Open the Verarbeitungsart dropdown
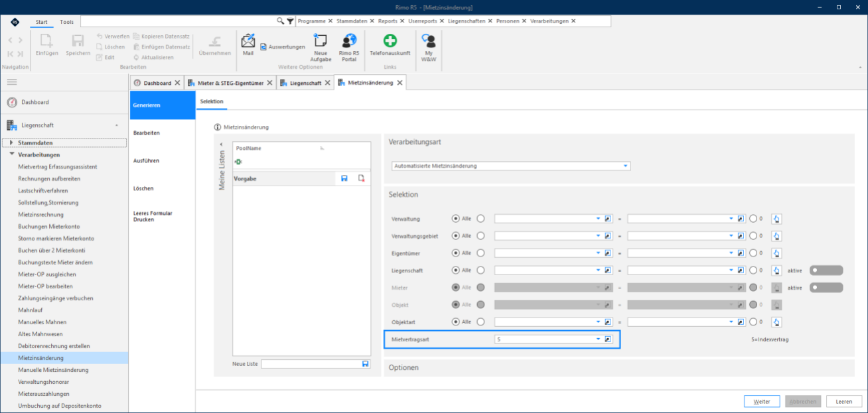This screenshot has height=413, width=868. (625, 166)
